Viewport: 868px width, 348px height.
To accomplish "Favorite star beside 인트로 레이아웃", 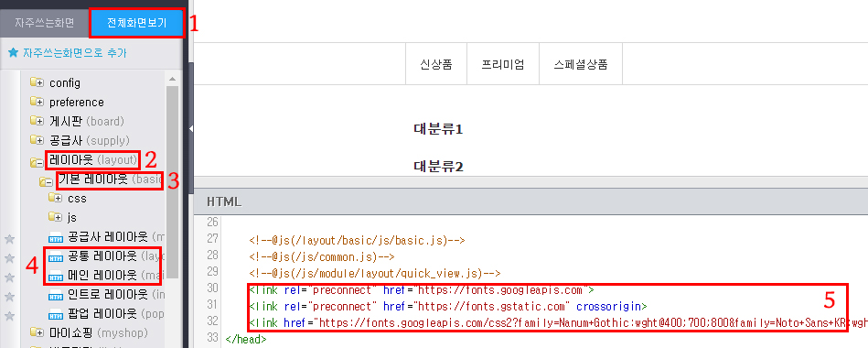I will [9, 297].
